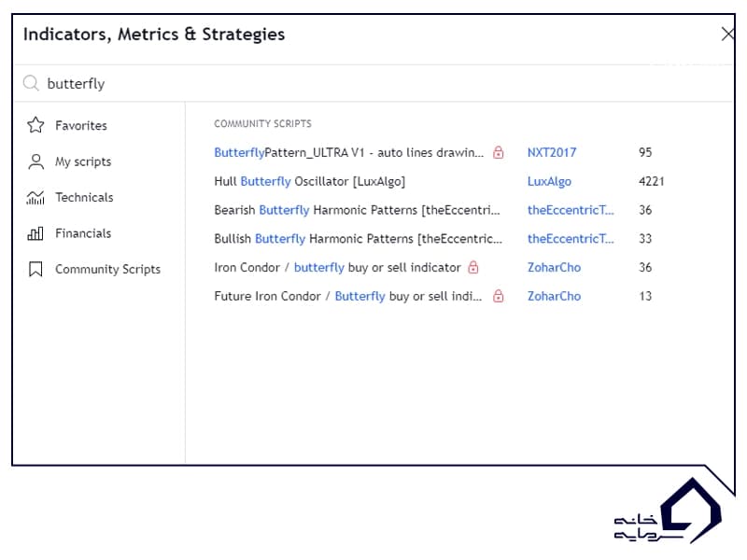Click lock icon on Future Iron Condor row
747x560 pixels.
(x=499, y=296)
